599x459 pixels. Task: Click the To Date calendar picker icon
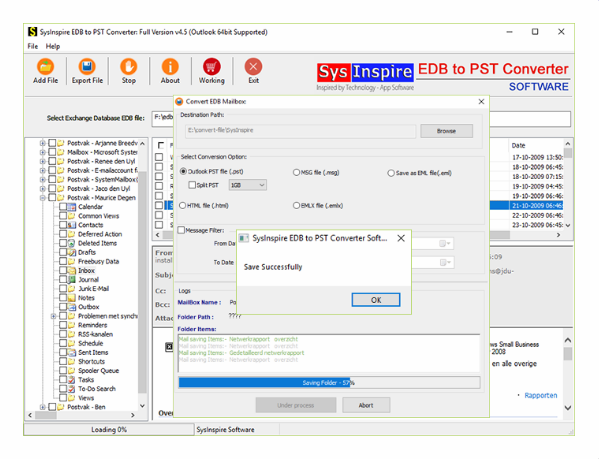point(445,262)
